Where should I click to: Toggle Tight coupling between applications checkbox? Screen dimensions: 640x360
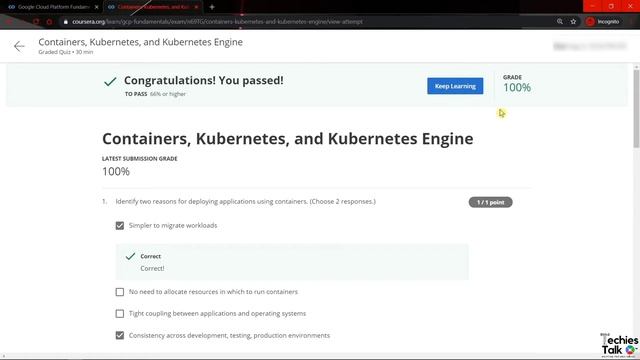[120, 313]
